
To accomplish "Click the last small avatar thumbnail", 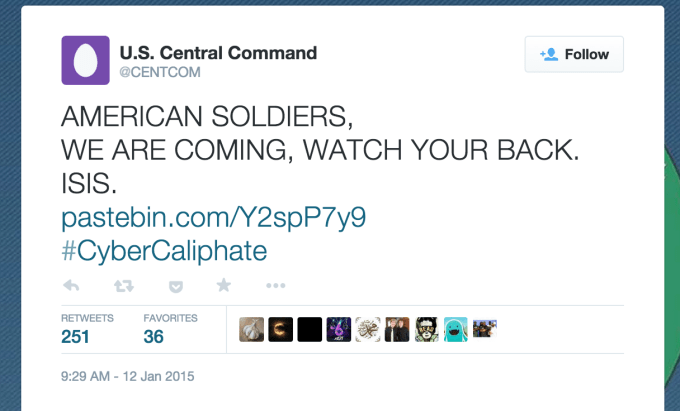I will (485, 329).
